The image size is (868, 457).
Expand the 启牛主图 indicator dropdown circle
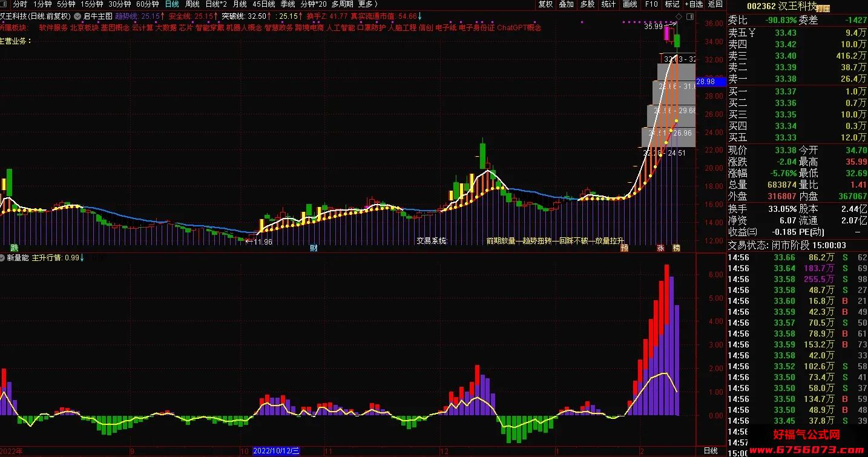77,16
